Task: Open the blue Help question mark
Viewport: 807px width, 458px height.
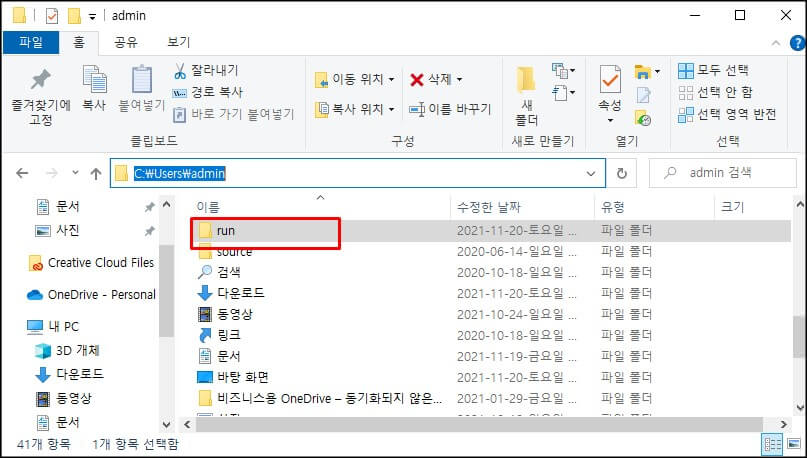Action: click(x=797, y=43)
